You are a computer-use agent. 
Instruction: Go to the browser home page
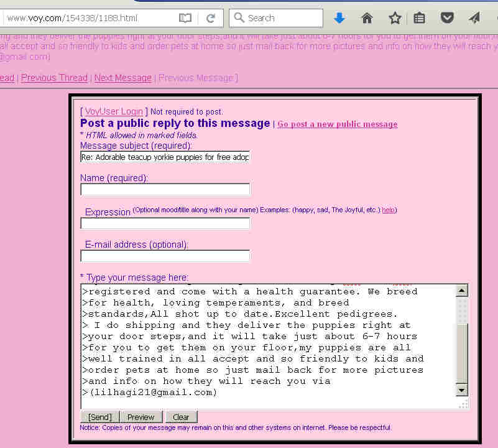pyautogui.click(x=367, y=18)
